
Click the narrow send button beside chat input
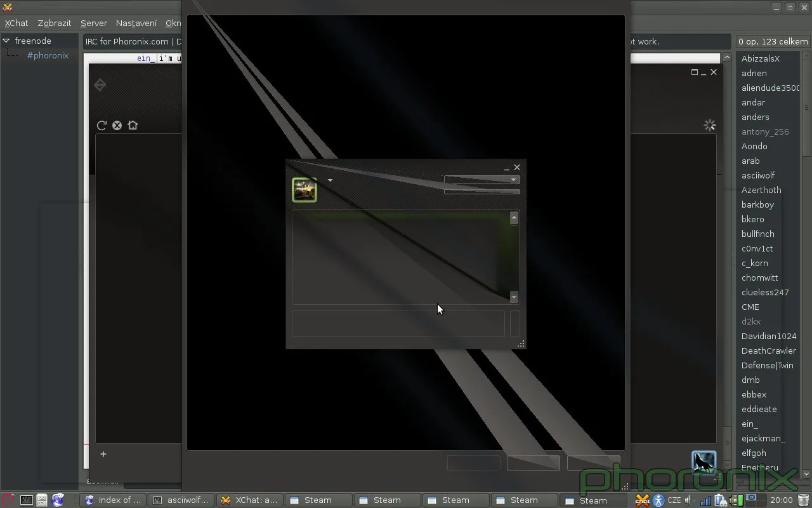pos(515,323)
